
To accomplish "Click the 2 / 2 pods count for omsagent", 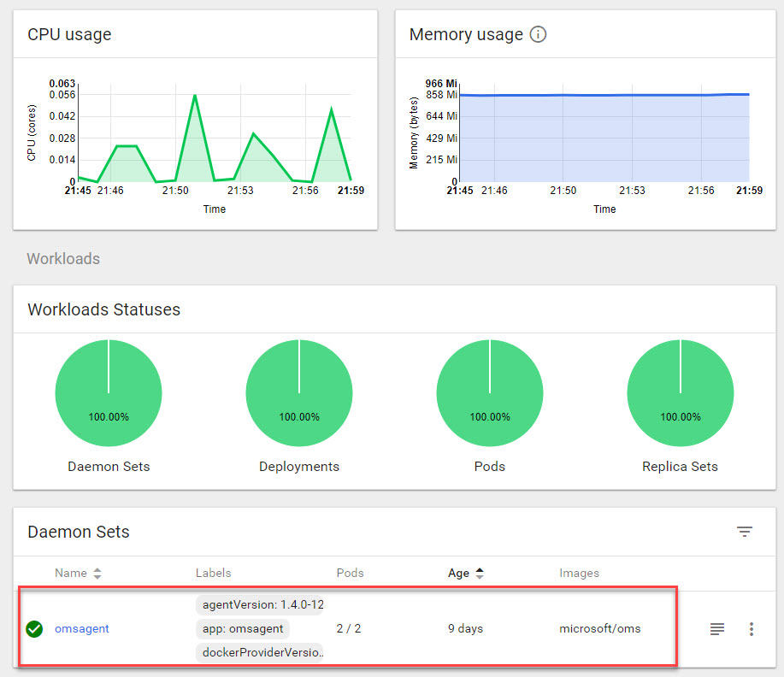I will [x=349, y=628].
